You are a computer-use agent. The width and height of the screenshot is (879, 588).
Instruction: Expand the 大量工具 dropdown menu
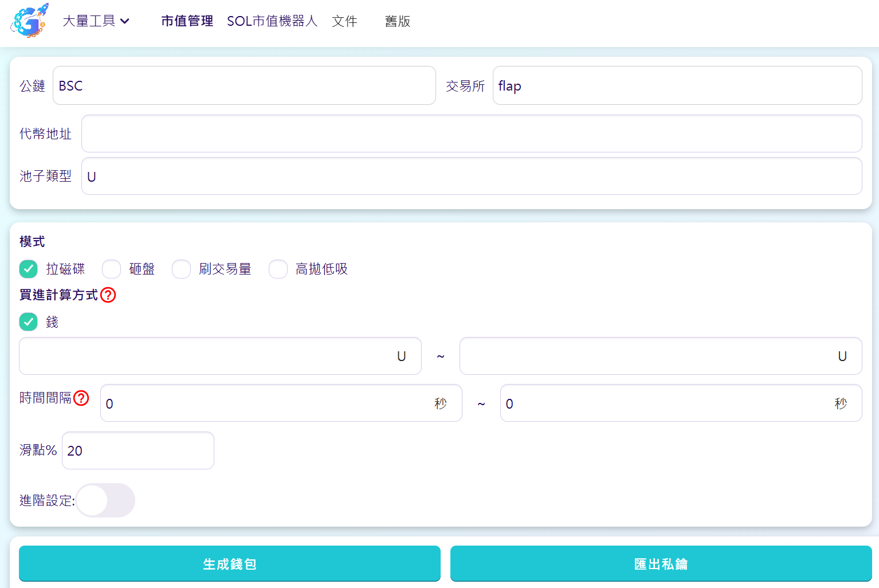tap(96, 21)
